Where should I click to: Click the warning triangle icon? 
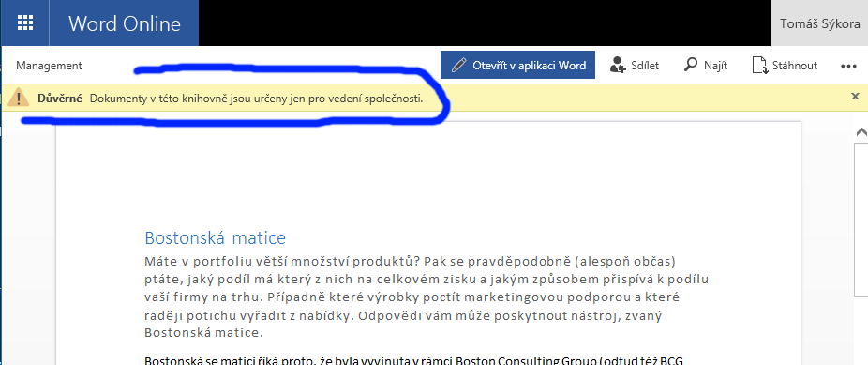(19, 98)
